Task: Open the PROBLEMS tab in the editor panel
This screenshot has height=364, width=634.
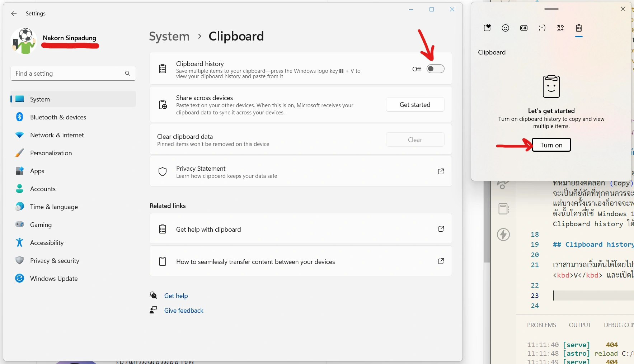Action: click(x=541, y=325)
